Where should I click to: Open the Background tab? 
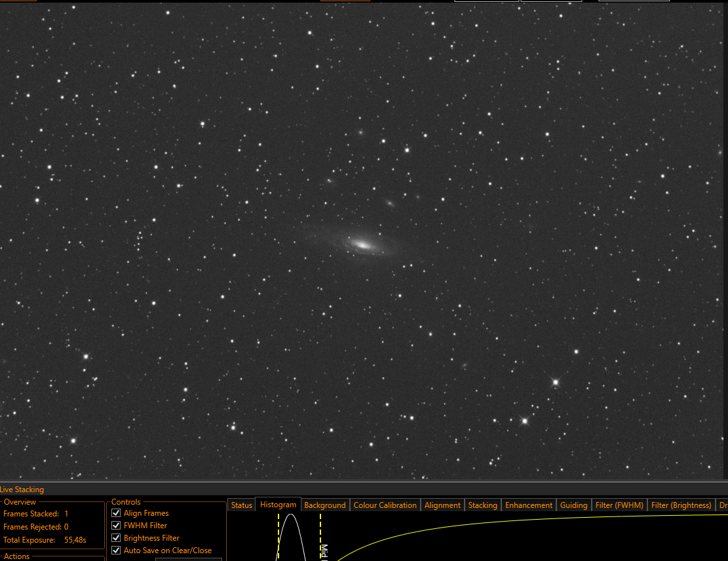pos(325,505)
